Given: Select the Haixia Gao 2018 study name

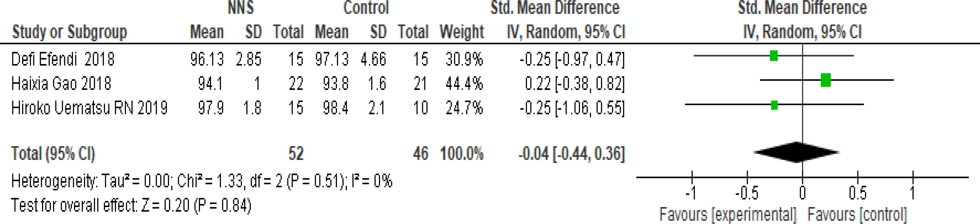Looking at the screenshot, I should pos(61,84).
